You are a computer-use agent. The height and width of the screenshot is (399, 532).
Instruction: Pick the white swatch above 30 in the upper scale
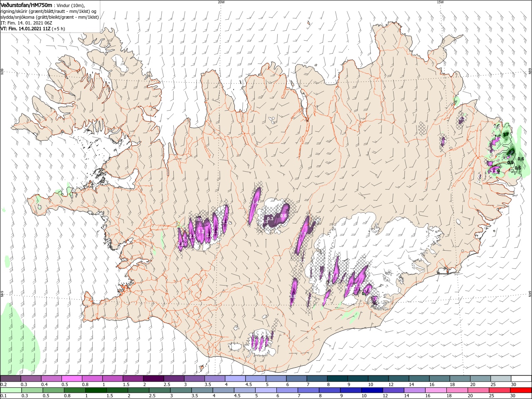point(521,379)
